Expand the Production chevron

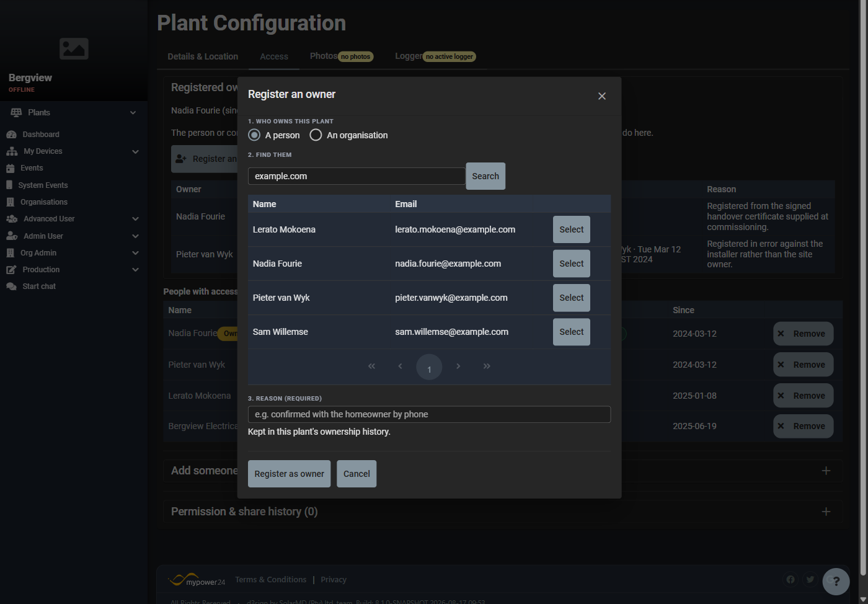(x=135, y=270)
